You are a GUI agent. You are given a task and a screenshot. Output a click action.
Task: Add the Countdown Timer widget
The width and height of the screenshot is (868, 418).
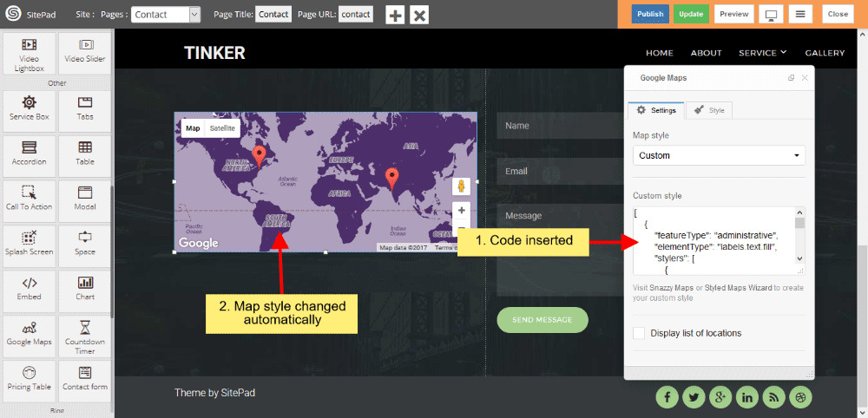pyautogui.click(x=85, y=333)
